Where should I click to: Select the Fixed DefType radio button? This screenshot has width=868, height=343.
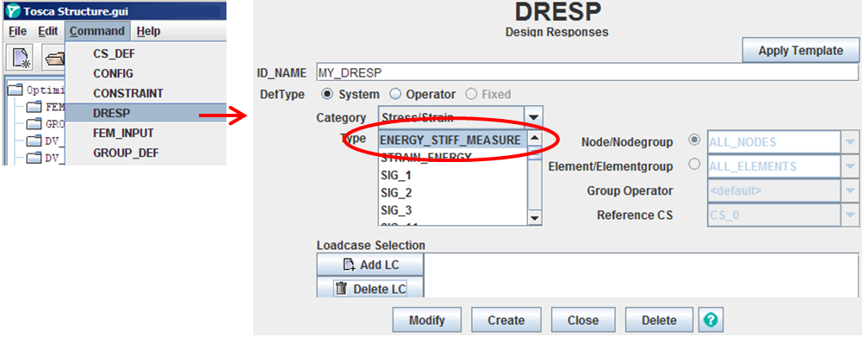click(x=471, y=94)
